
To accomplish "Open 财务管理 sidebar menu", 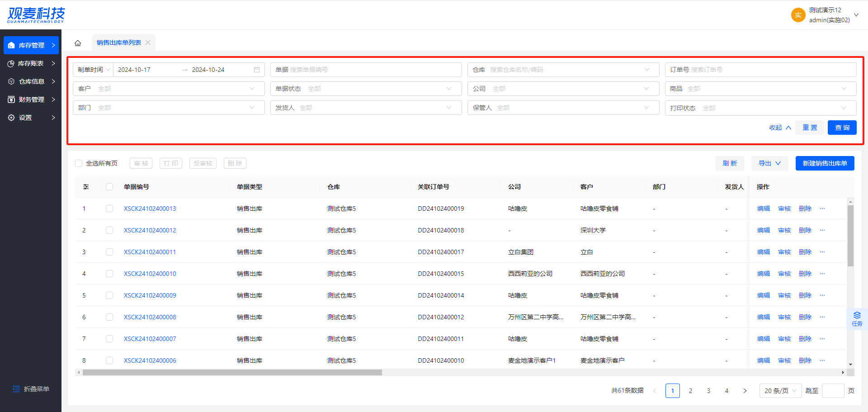I will [x=31, y=99].
